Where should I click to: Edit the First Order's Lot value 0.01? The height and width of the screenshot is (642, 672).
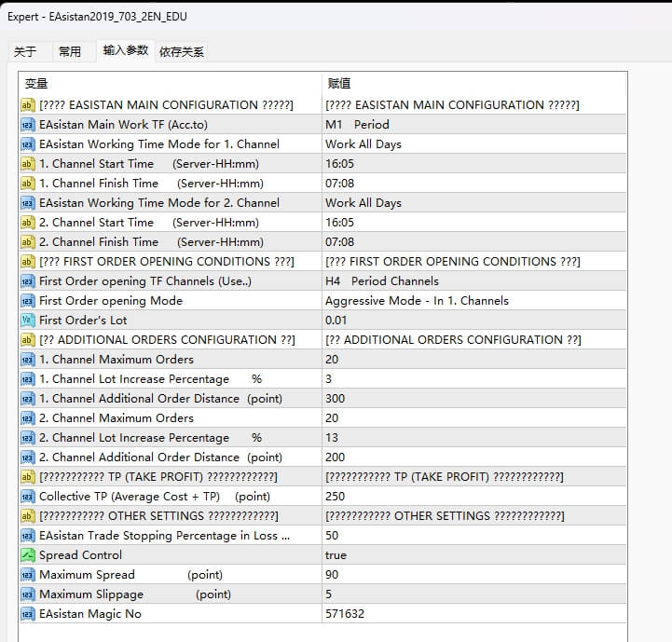click(x=337, y=321)
